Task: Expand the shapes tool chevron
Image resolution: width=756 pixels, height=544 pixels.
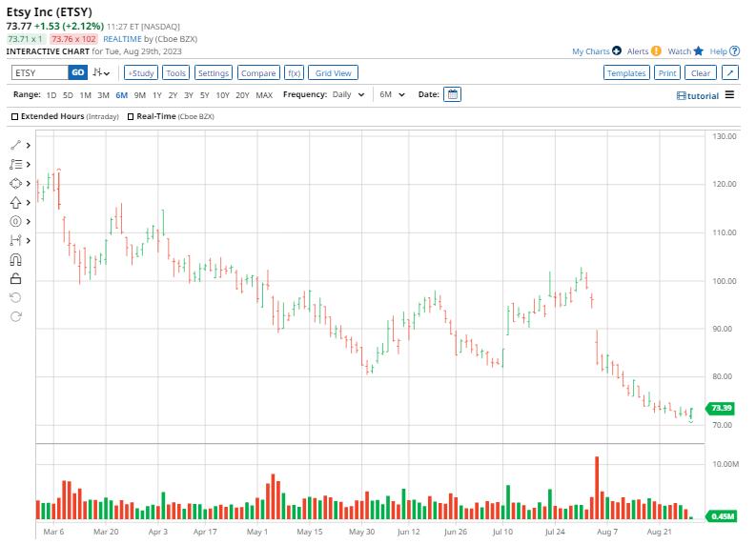Action: pyautogui.click(x=29, y=184)
